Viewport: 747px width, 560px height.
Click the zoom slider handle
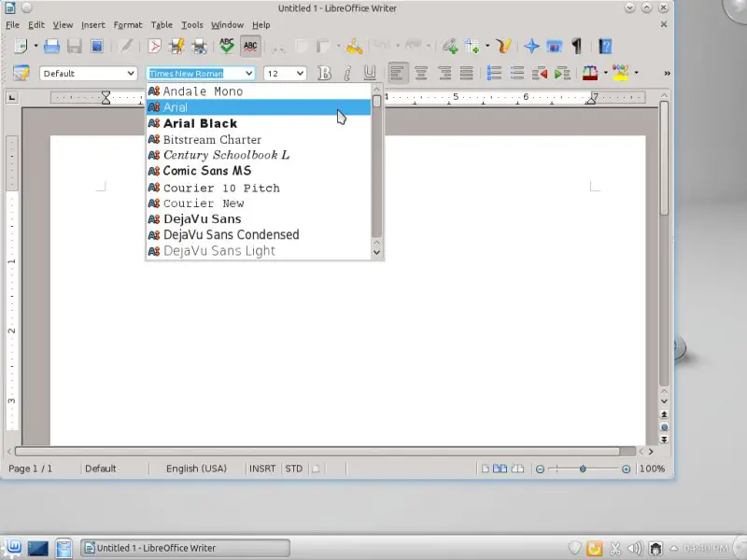point(583,469)
